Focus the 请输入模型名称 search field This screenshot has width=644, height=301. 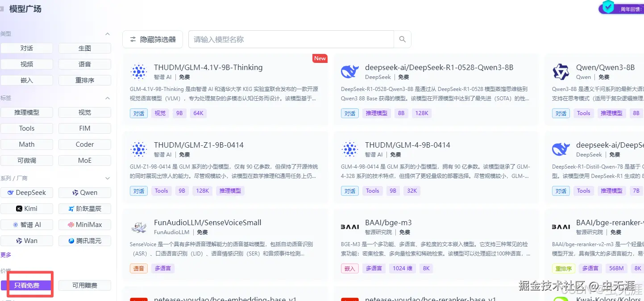coord(291,39)
